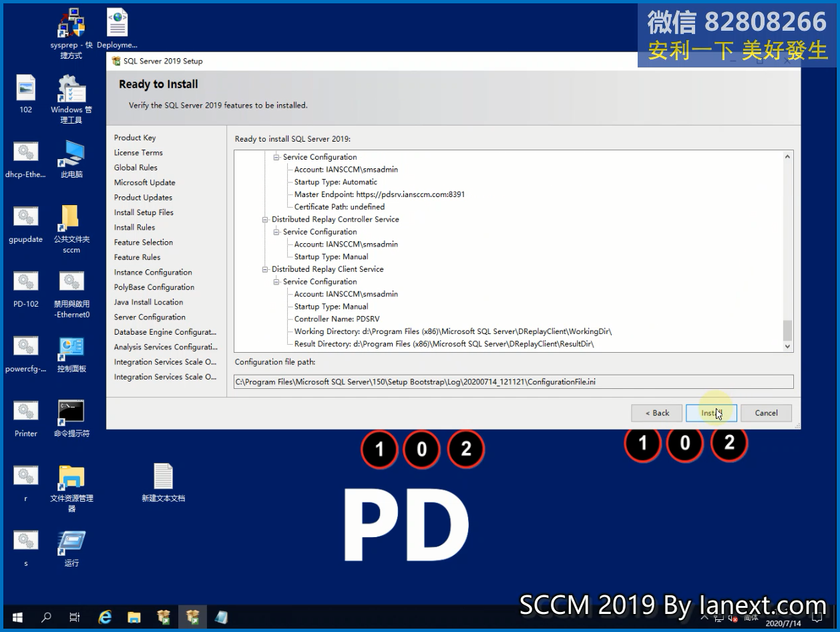Screen dimensions: 840x632
Task: Select the Database Engine Configurat... step
Action: 165,332
